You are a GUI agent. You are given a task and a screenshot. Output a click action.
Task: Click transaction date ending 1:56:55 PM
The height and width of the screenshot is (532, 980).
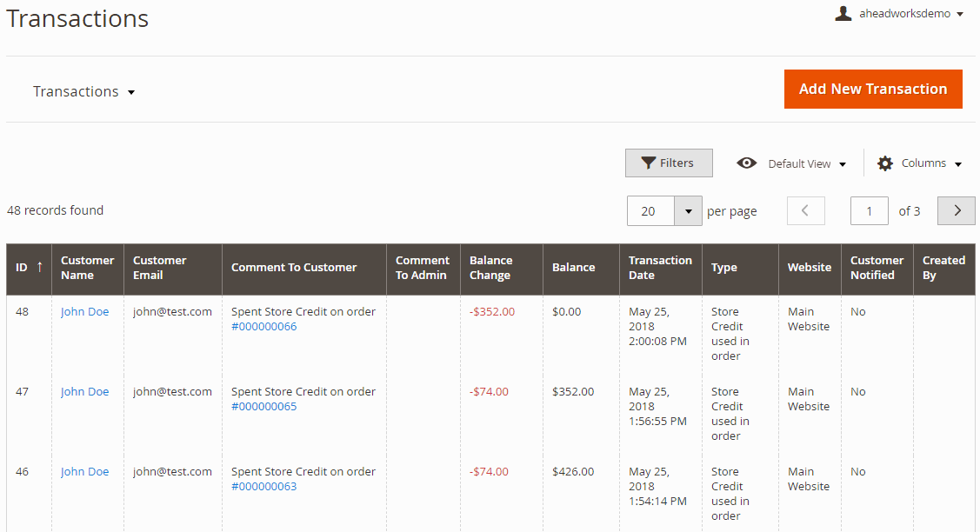click(x=657, y=406)
